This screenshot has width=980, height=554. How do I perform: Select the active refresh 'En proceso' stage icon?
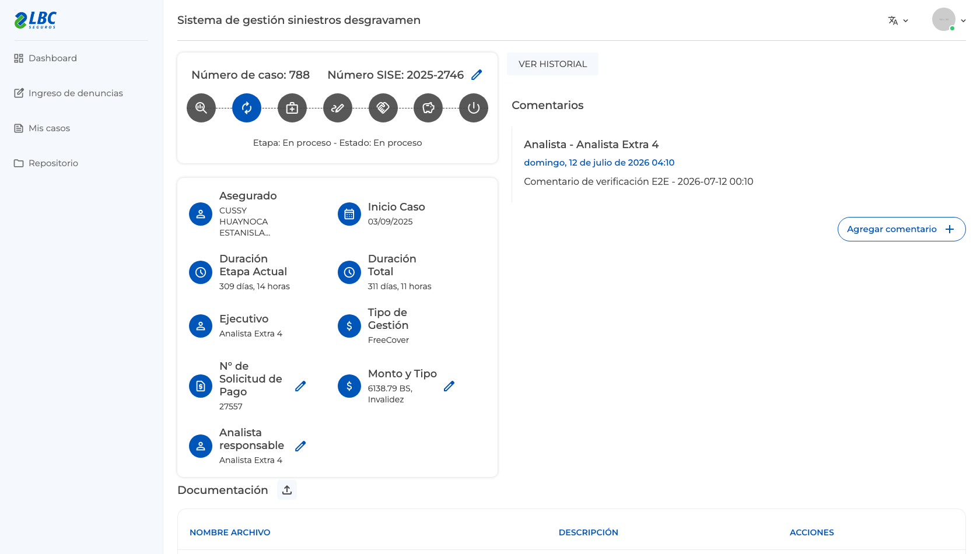click(247, 108)
